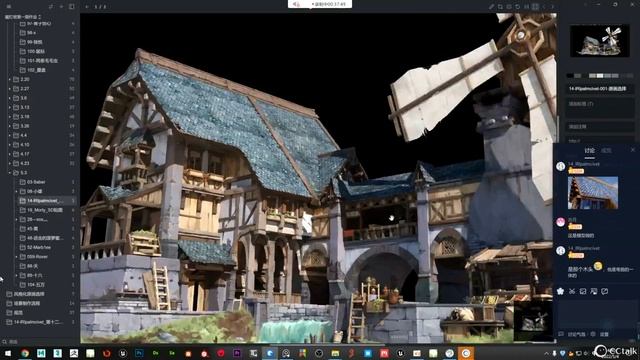Open Chrome from the taskbar

pos(25,353)
